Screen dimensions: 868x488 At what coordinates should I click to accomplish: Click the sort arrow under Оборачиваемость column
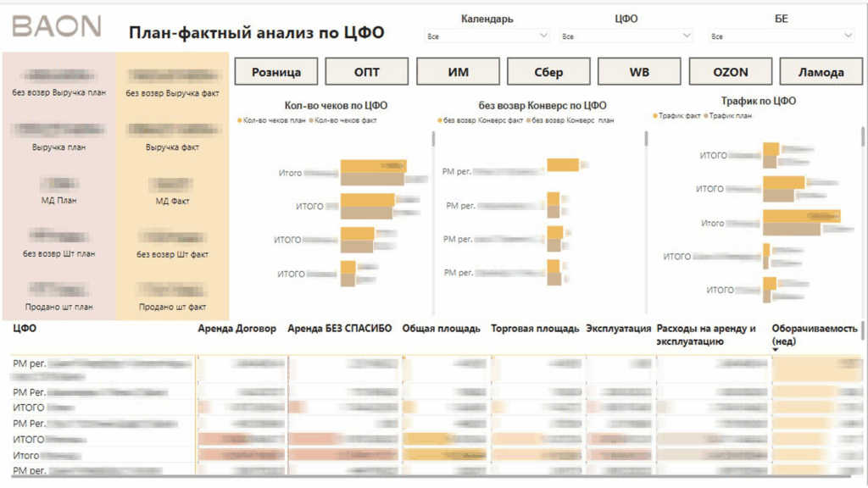pyautogui.click(x=775, y=350)
